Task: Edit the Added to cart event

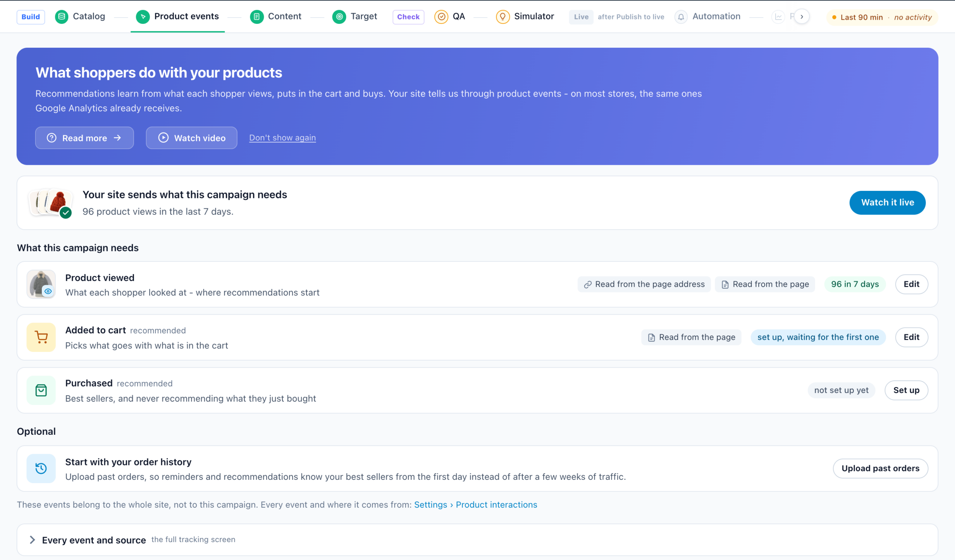Action: pyautogui.click(x=911, y=337)
